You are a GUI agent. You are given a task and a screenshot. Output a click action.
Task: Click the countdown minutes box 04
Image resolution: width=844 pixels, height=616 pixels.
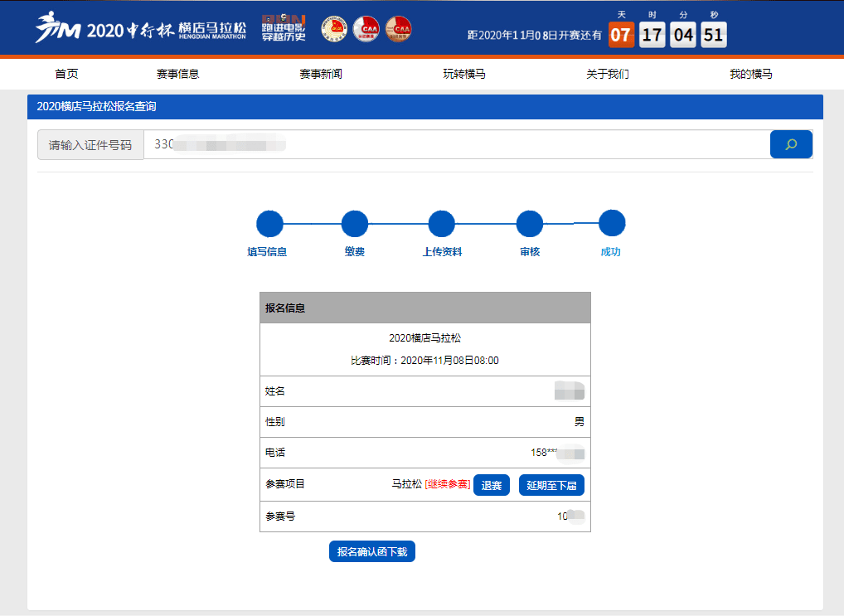(x=683, y=35)
